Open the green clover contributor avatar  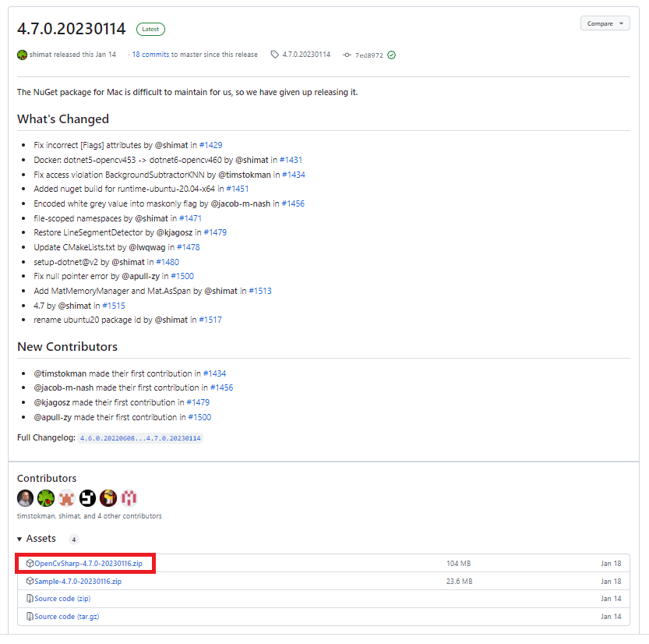(46, 498)
